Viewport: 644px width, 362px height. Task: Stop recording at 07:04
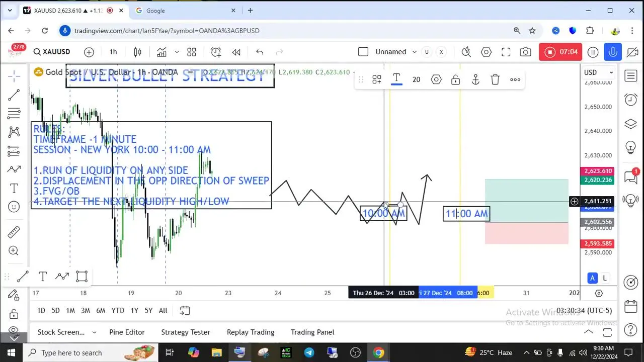point(560,52)
